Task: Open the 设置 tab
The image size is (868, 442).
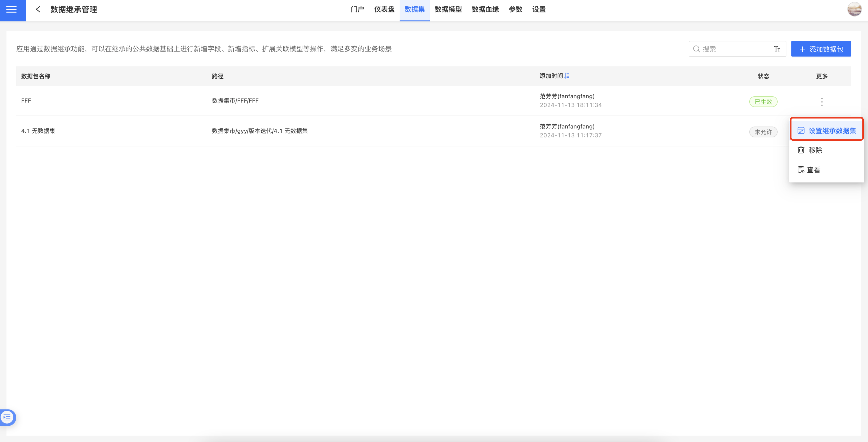Action: 539,9
